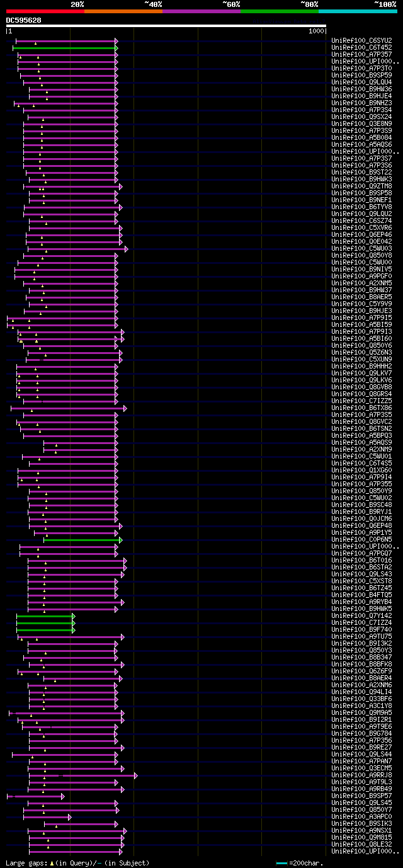Select the DC595628 query label
This screenshot has width=403, height=868.
click(x=23, y=20)
